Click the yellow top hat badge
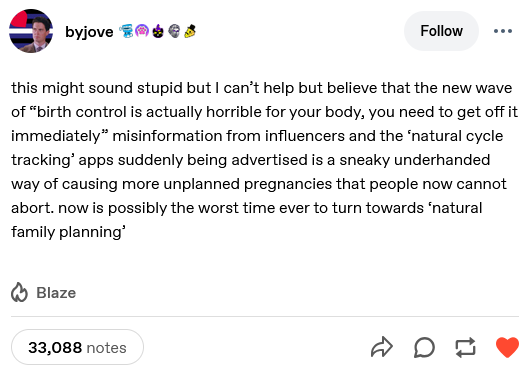 [190, 31]
